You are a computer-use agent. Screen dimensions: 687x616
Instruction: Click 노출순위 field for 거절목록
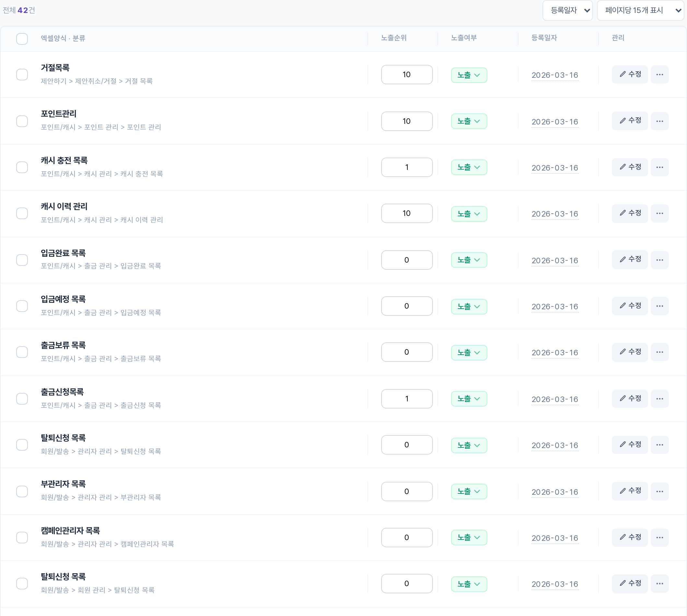pos(407,75)
